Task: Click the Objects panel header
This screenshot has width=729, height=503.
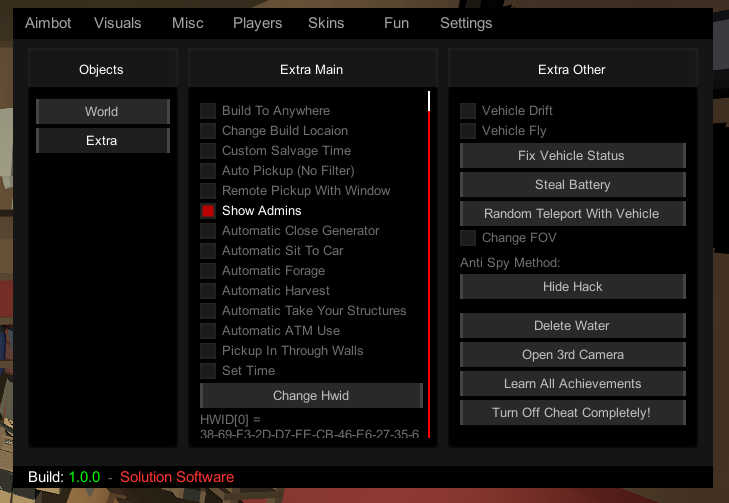Action: pyautogui.click(x=103, y=69)
